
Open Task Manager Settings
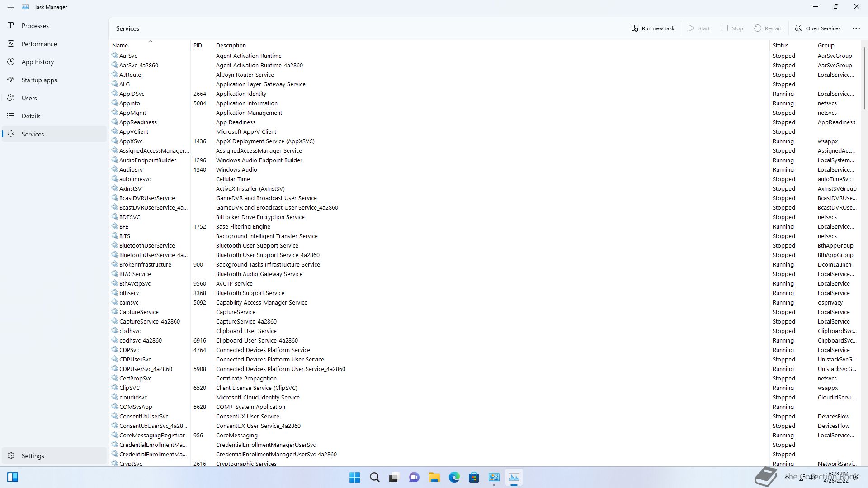click(x=54, y=456)
